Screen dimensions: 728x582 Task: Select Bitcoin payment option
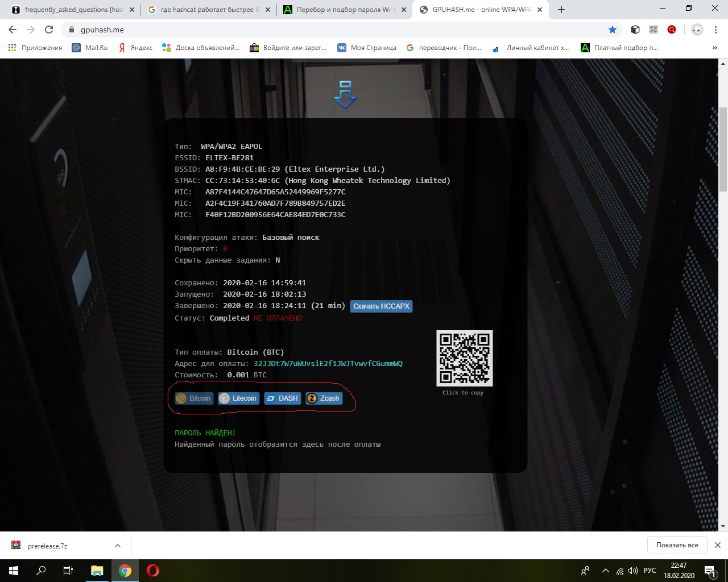tap(194, 398)
